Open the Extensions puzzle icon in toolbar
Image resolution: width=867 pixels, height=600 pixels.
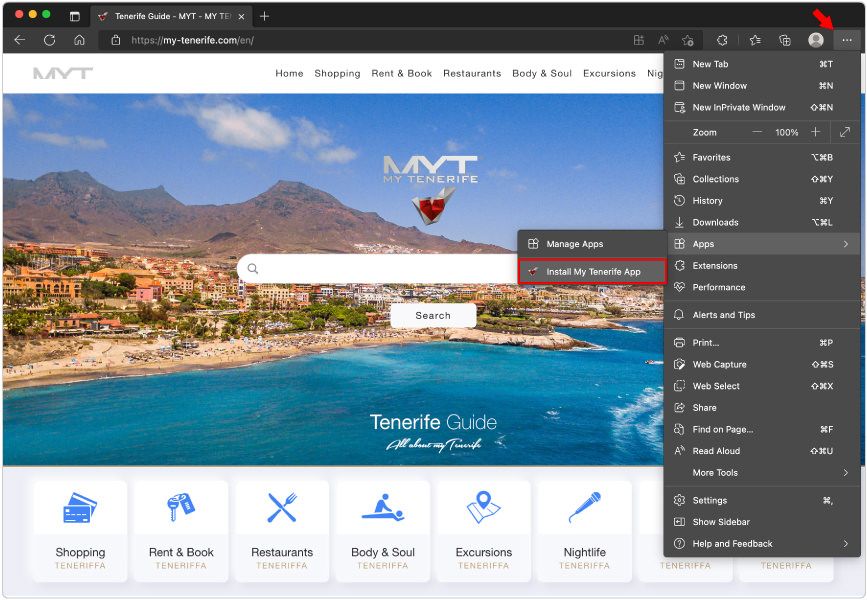tap(722, 40)
